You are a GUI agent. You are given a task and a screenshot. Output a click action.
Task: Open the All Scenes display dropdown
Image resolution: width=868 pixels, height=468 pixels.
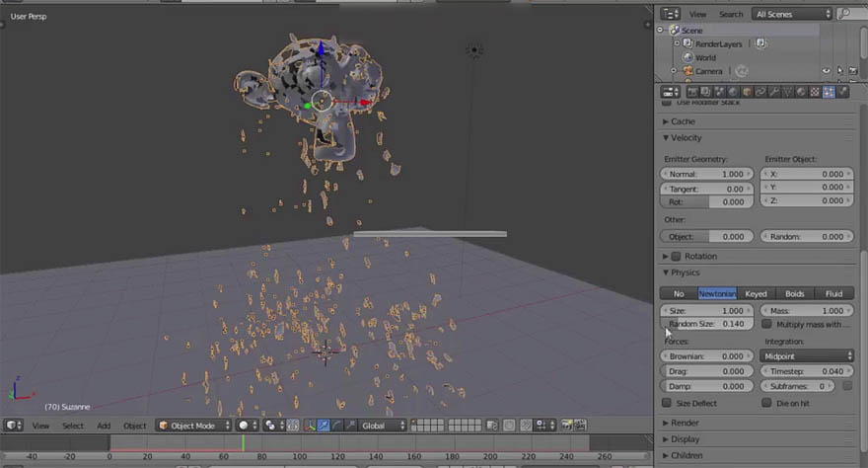pyautogui.click(x=792, y=14)
